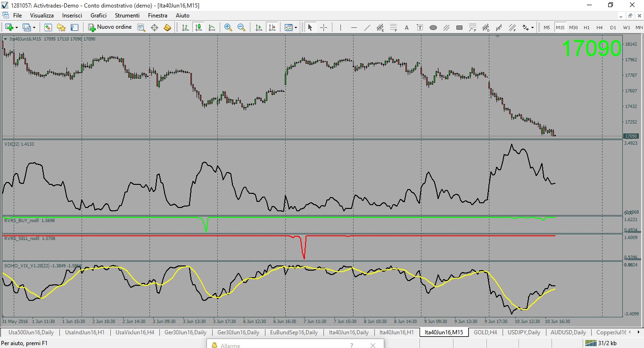Click connection status 31/2 kb indicator

600,343
